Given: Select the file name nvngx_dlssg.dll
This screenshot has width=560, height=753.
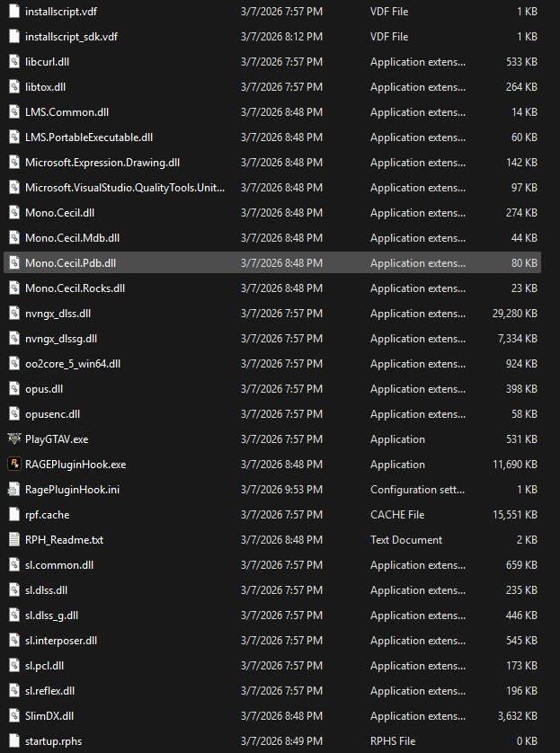Looking at the screenshot, I should click(61, 339).
